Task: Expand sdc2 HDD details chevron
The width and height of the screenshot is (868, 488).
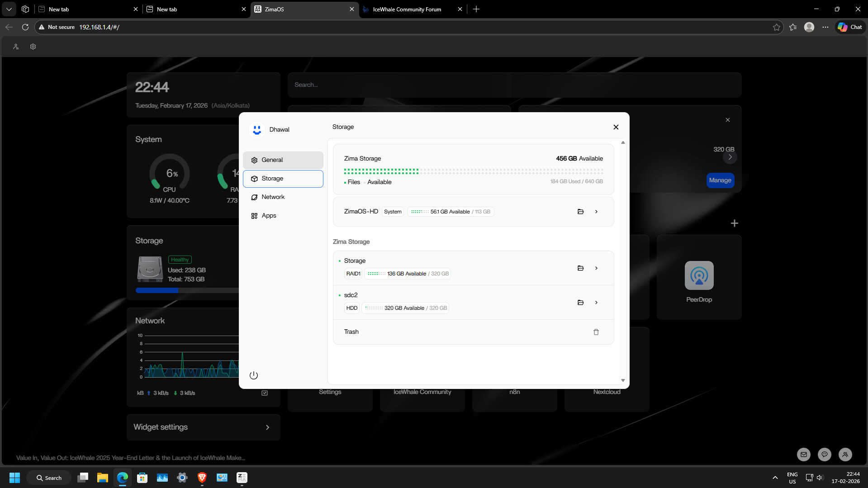Action: [x=596, y=303]
